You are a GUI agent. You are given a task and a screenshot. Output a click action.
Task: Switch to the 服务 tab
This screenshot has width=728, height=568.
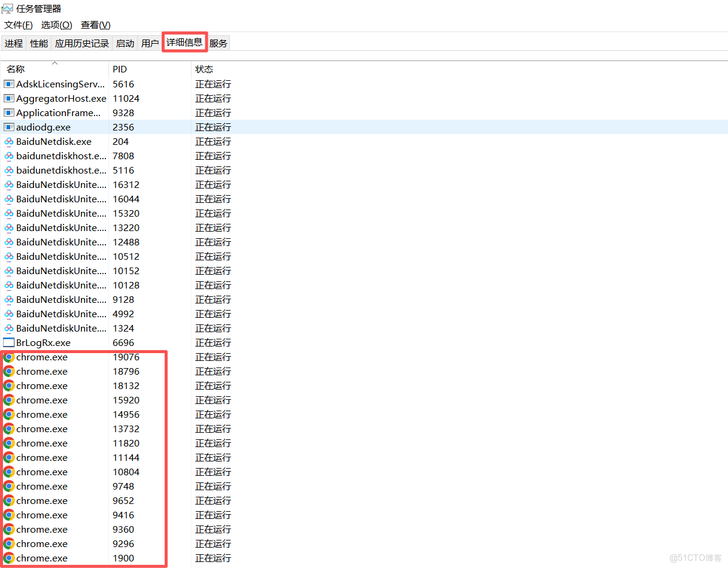tap(219, 43)
